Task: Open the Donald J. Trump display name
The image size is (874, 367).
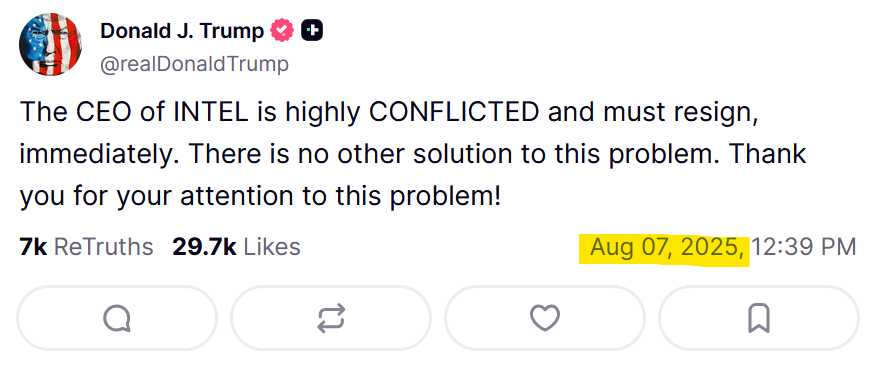Action: pyautogui.click(x=182, y=31)
